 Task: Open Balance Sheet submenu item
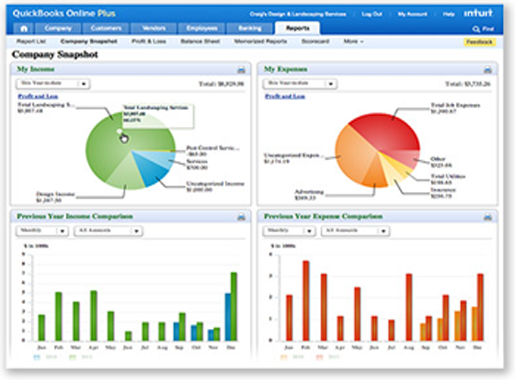pos(200,41)
